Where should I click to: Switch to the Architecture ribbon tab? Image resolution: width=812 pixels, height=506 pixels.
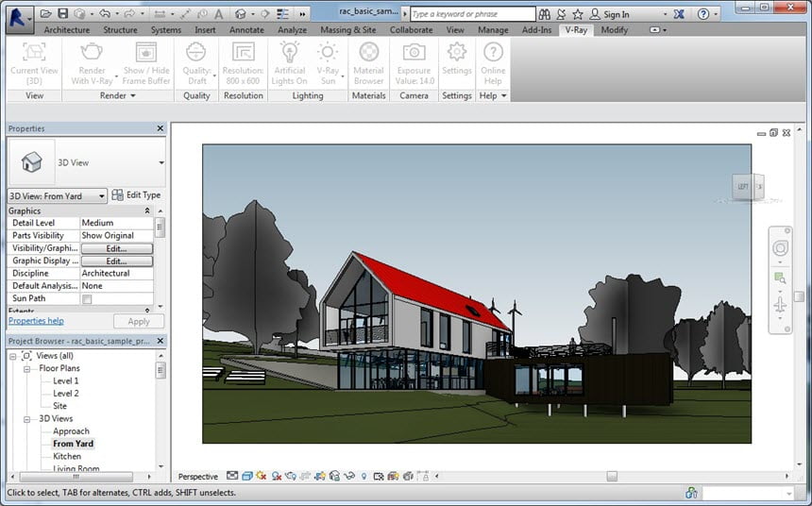pos(67,30)
